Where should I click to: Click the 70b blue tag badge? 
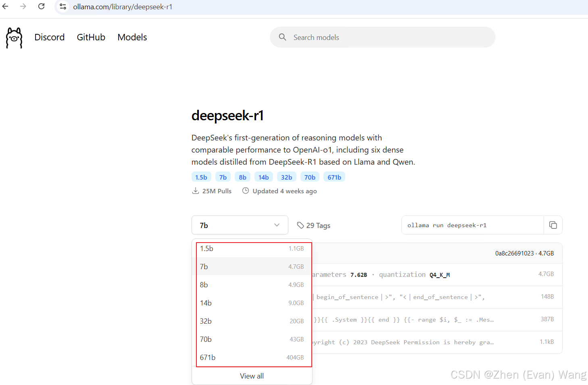click(310, 177)
